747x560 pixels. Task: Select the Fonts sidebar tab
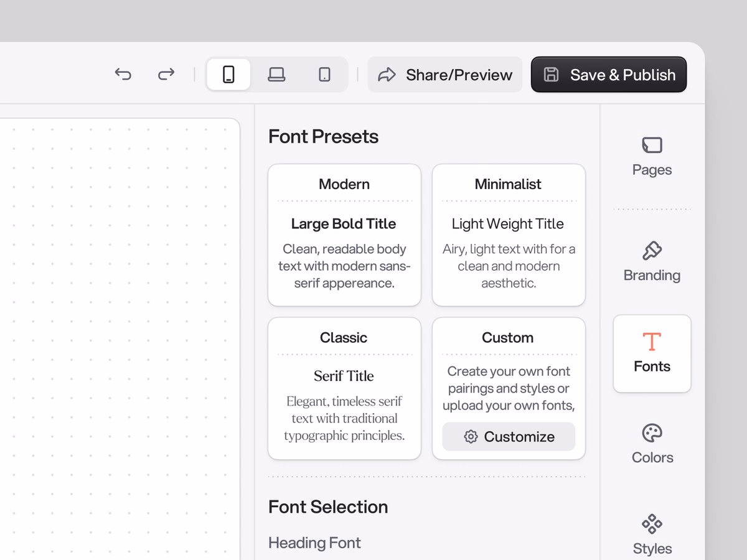652,353
